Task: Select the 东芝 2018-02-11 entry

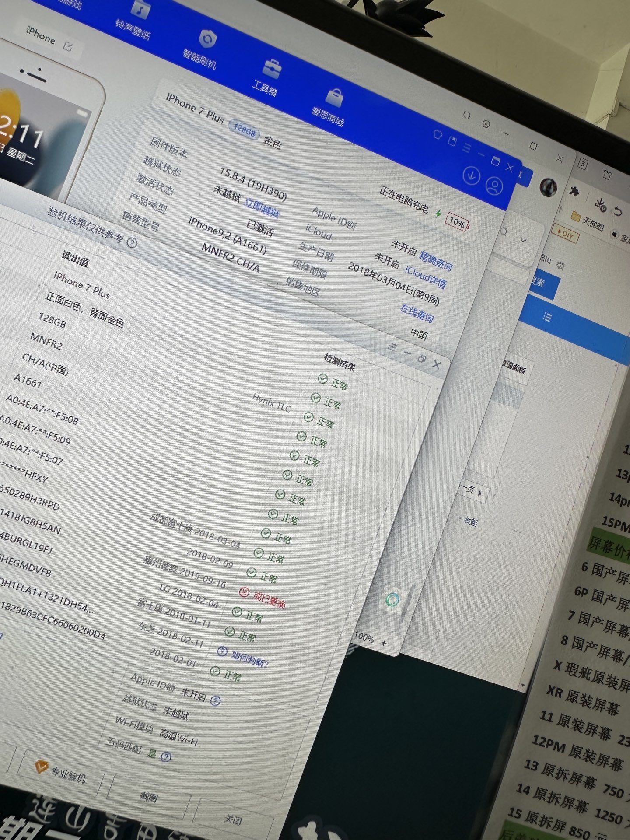Action: coord(171,635)
